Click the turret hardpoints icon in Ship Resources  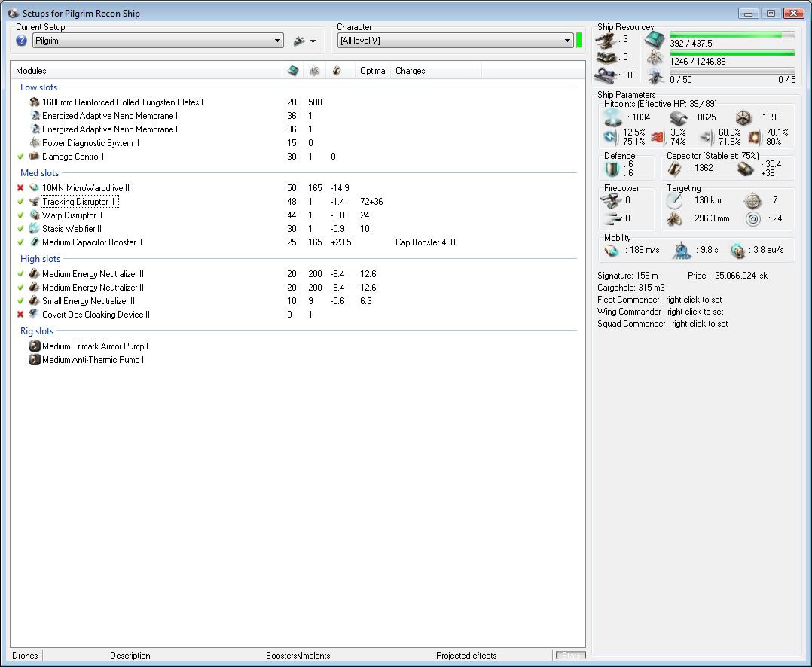[x=606, y=40]
